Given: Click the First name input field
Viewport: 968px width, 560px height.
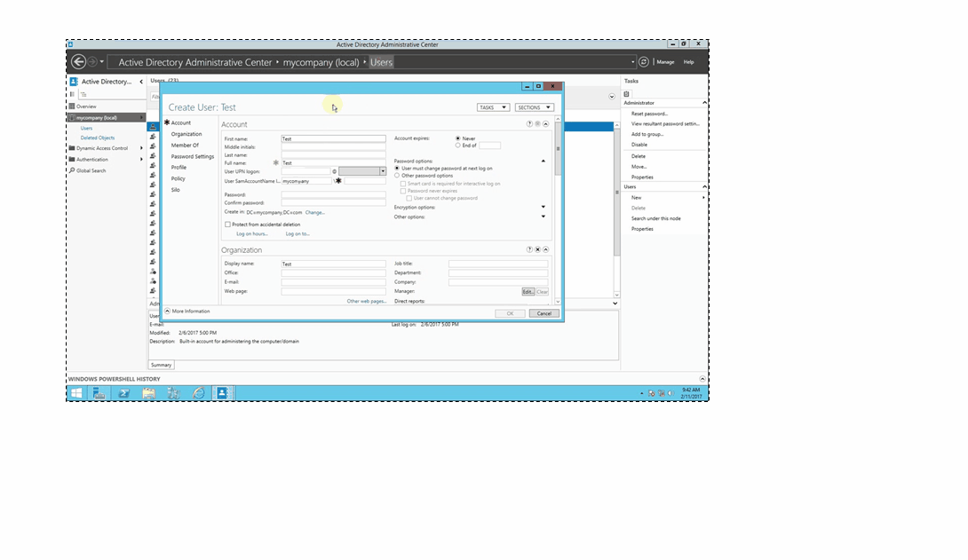Looking at the screenshot, I should coord(333,138).
